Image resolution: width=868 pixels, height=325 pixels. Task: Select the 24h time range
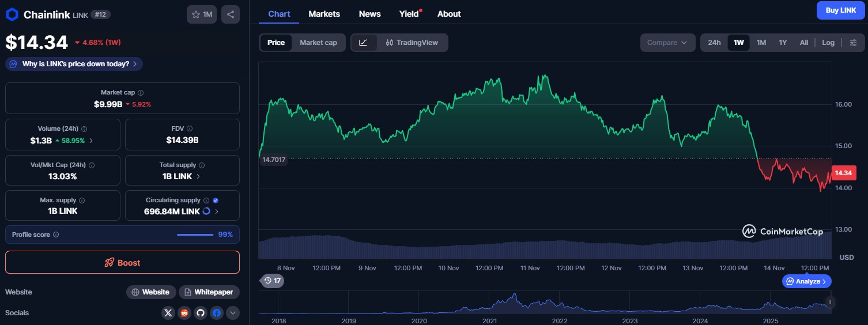coord(714,43)
